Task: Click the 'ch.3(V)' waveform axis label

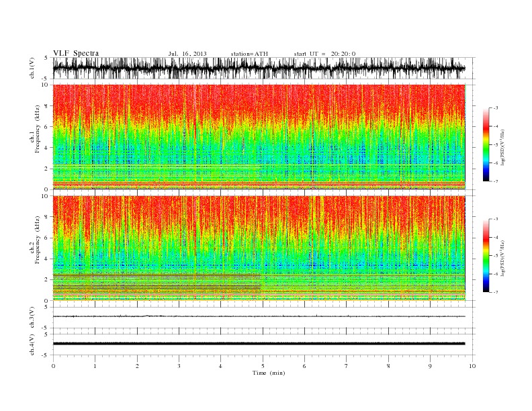Action: click(x=32, y=318)
